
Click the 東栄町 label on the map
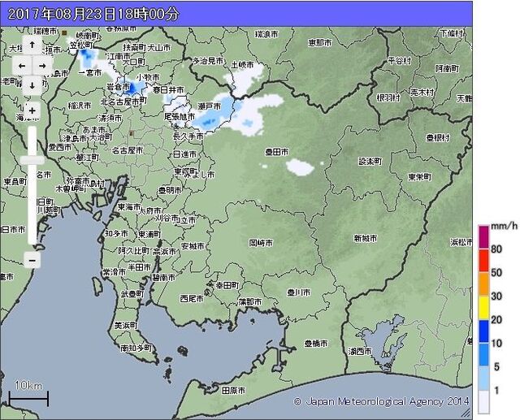[x=420, y=177]
